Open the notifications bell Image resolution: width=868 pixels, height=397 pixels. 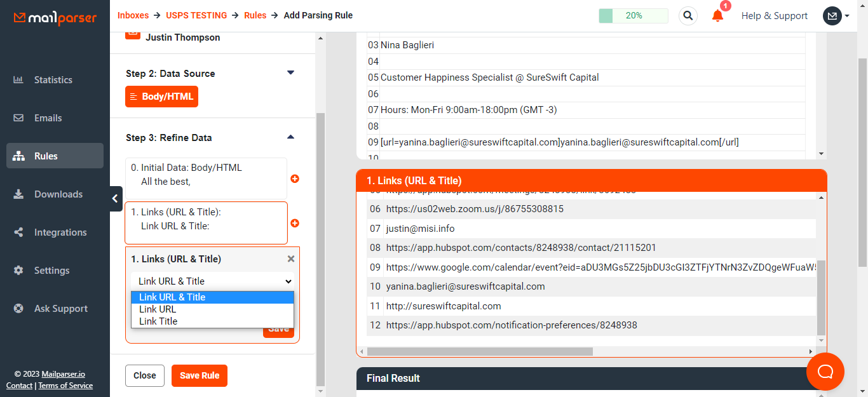pyautogui.click(x=718, y=16)
